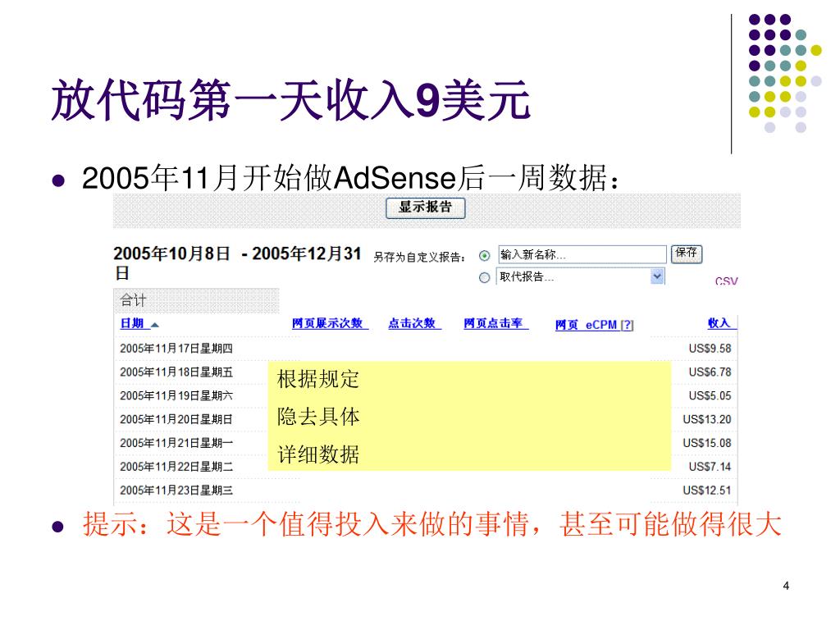Click the date range heading 2005年10月8日
840x630 pixels.
(x=171, y=253)
